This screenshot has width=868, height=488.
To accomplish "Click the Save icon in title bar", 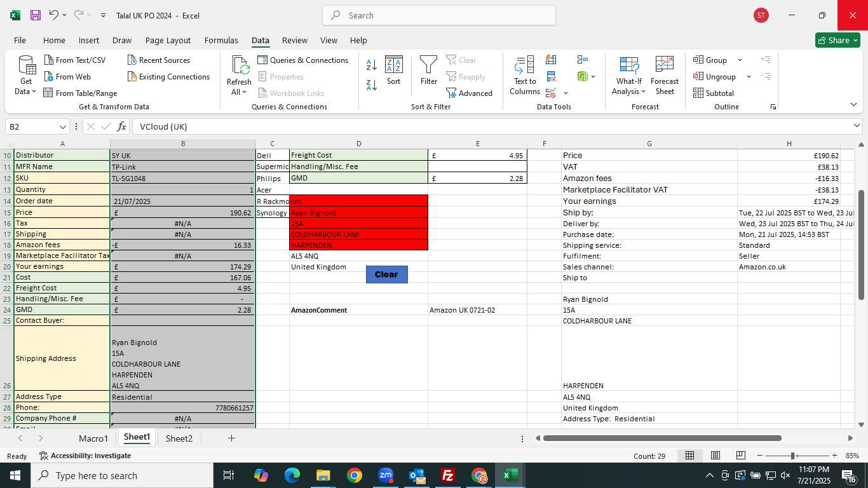I will point(36,15).
